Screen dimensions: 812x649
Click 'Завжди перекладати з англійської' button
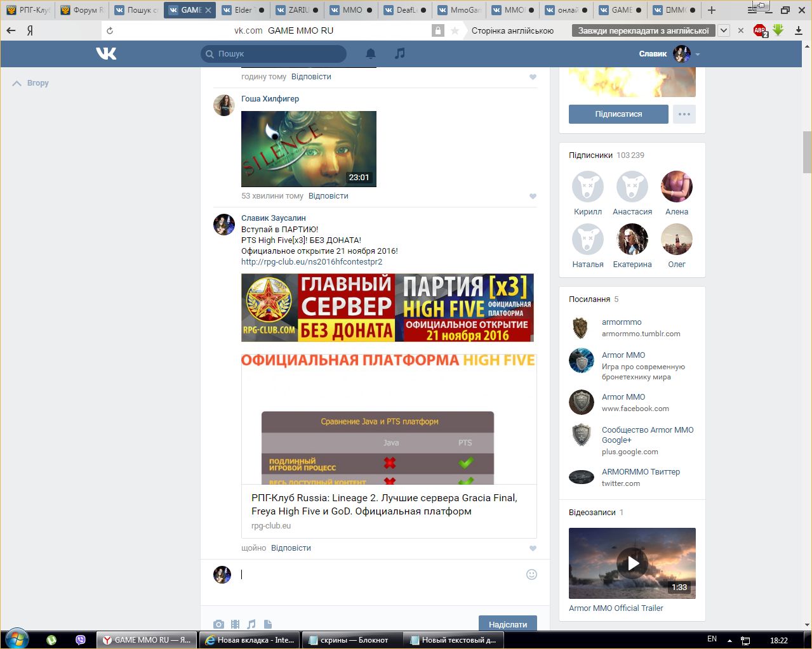[644, 30]
